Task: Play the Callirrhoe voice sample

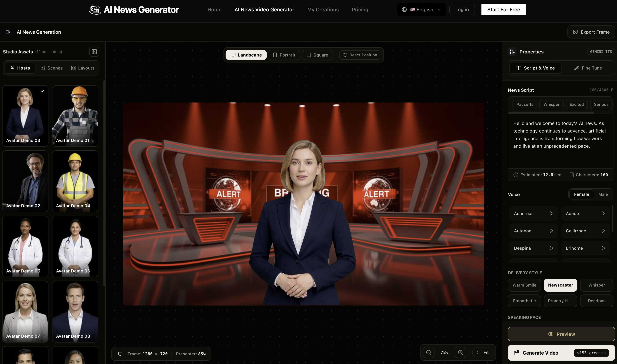Action: [x=603, y=231]
